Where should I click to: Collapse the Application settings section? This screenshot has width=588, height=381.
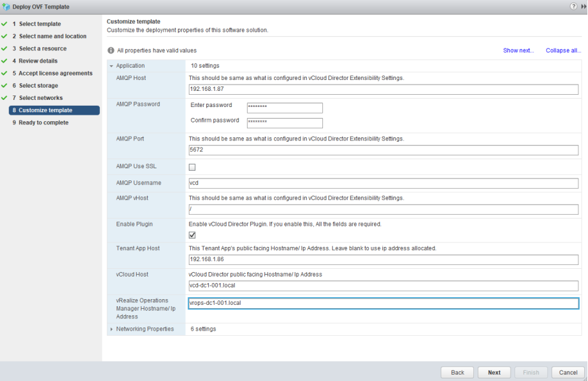click(112, 66)
